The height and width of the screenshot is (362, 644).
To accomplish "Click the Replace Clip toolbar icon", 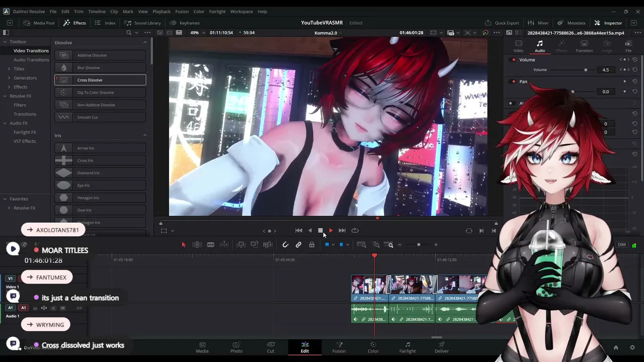I will coord(268,245).
